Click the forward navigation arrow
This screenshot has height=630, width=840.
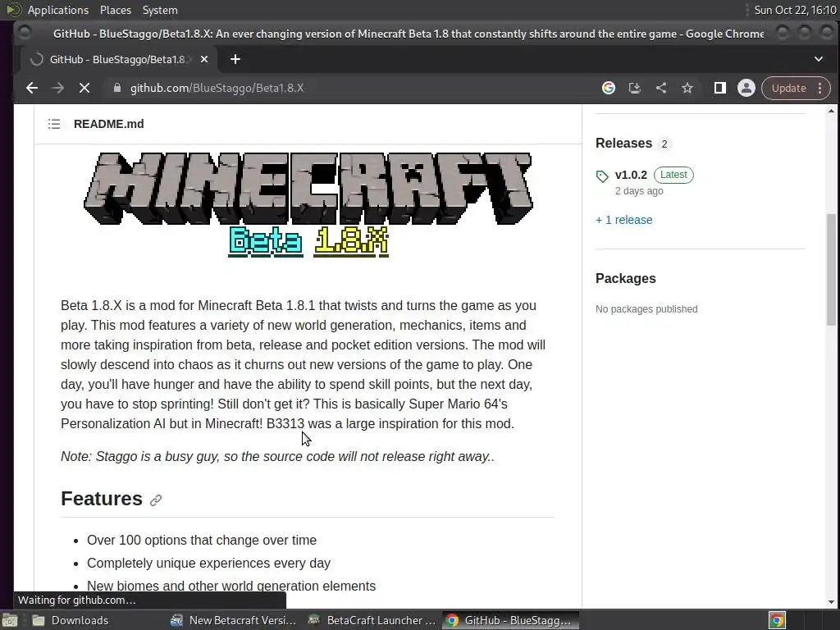click(x=58, y=88)
